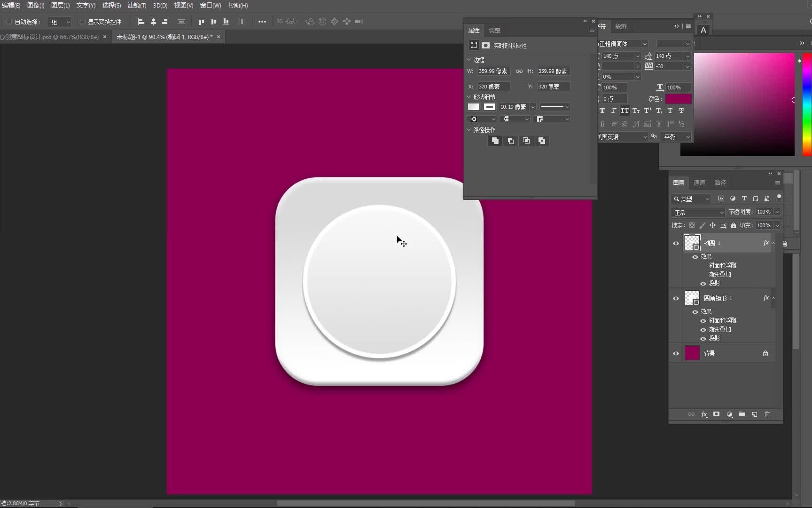Open the 类型 layer filter dropdown
Screen dimensions: 812x508
pos(691,198)
